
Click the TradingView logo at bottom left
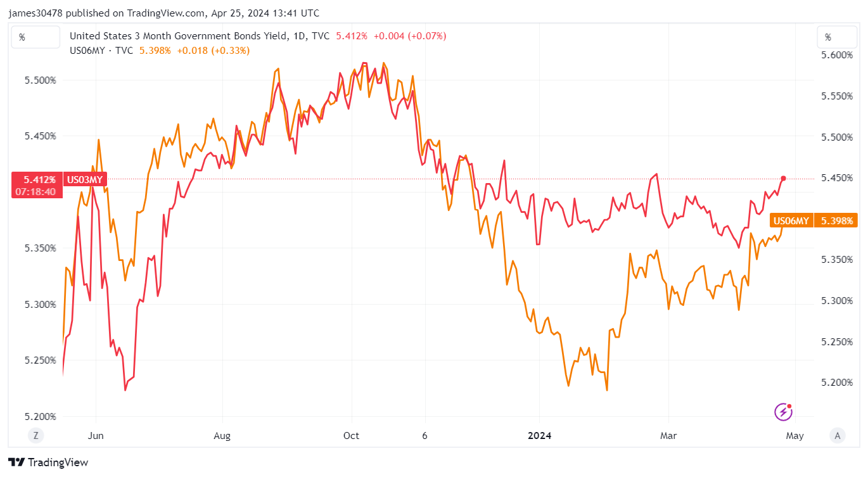click(x=48, y=462)
